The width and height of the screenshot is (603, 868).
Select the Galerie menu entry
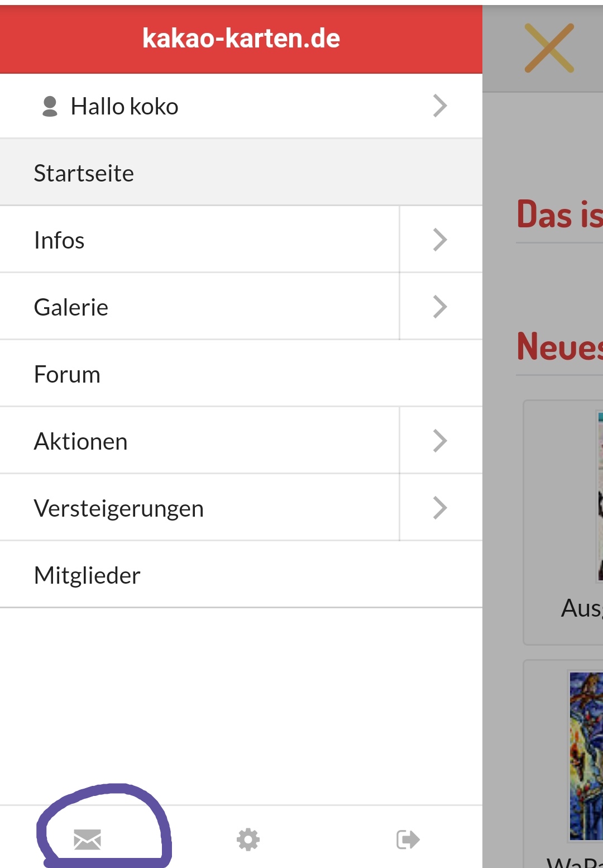[71, 307]
